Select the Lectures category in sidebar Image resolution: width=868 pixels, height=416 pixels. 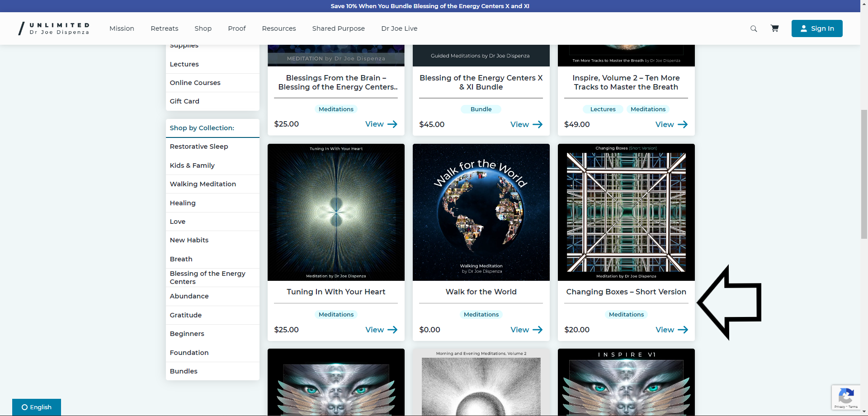click(x=212, y=64)
